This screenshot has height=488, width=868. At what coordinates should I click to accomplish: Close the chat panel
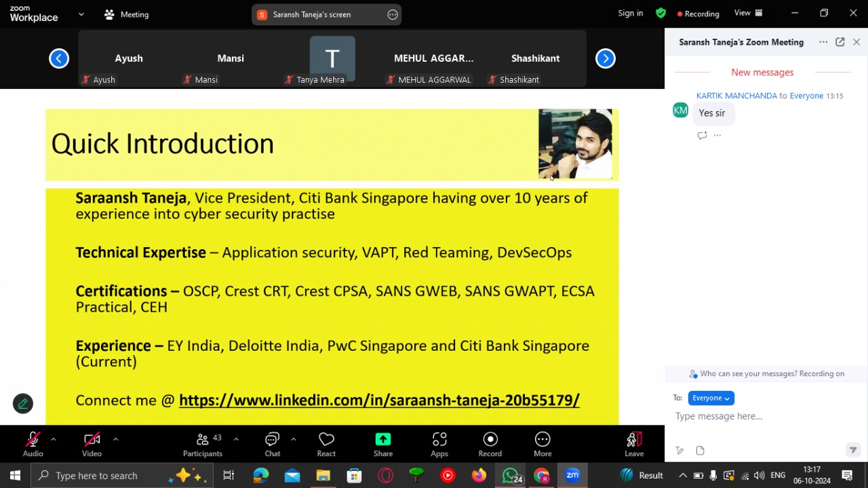click(856, 42)
